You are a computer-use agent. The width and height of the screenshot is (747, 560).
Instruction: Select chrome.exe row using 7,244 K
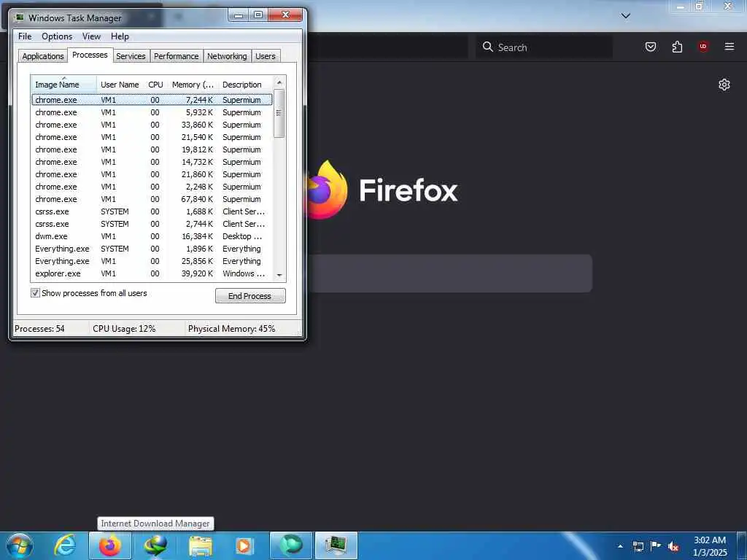coord(152,100)
